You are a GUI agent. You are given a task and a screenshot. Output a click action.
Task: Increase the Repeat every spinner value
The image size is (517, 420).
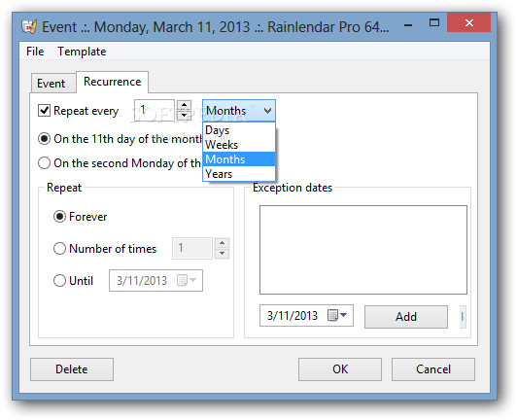tap(184, 105)
